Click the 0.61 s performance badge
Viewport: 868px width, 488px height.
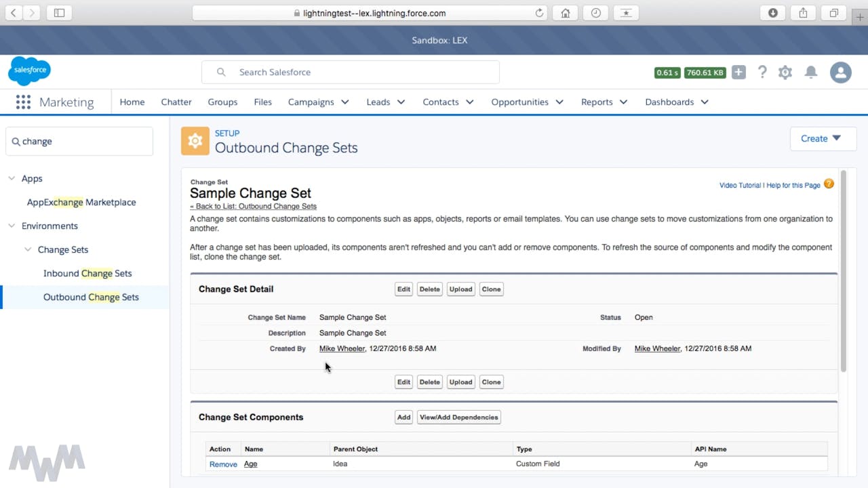[667, 73]
